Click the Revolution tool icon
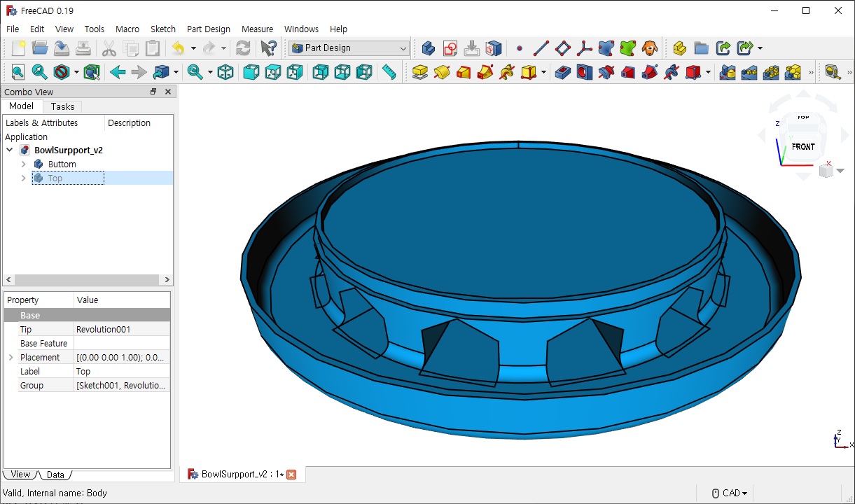 click(x=441, y=72)
